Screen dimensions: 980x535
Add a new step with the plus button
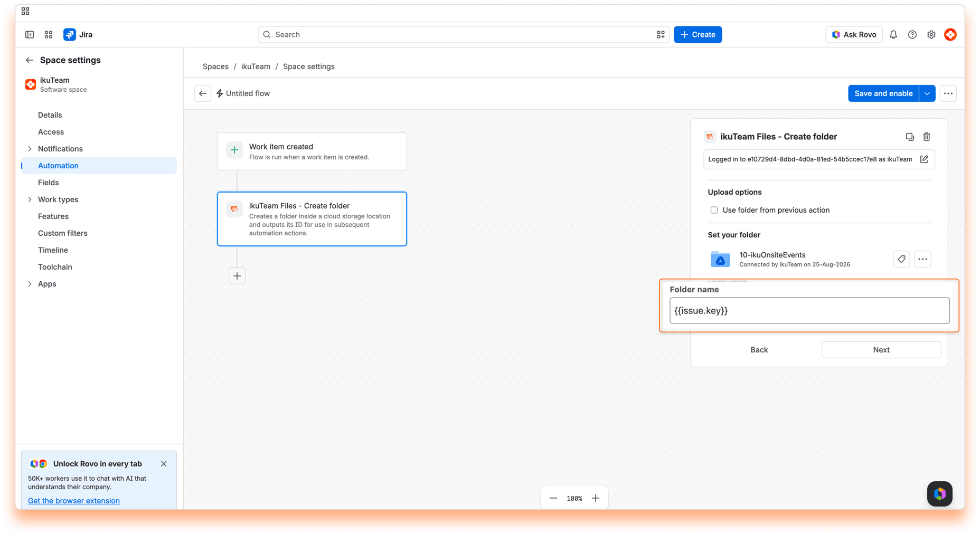(x=237, y=276)
